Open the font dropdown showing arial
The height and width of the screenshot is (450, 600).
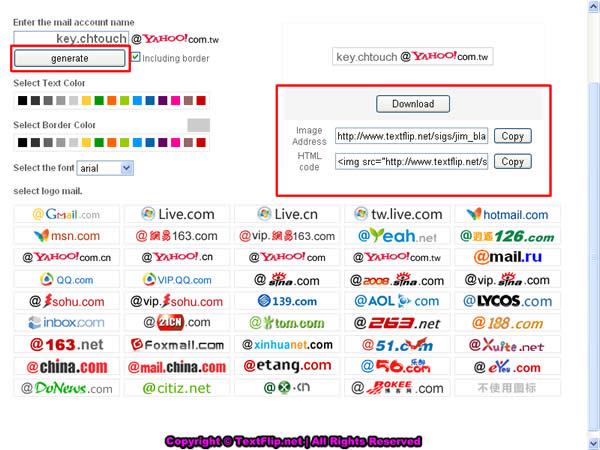pos(105,168)
